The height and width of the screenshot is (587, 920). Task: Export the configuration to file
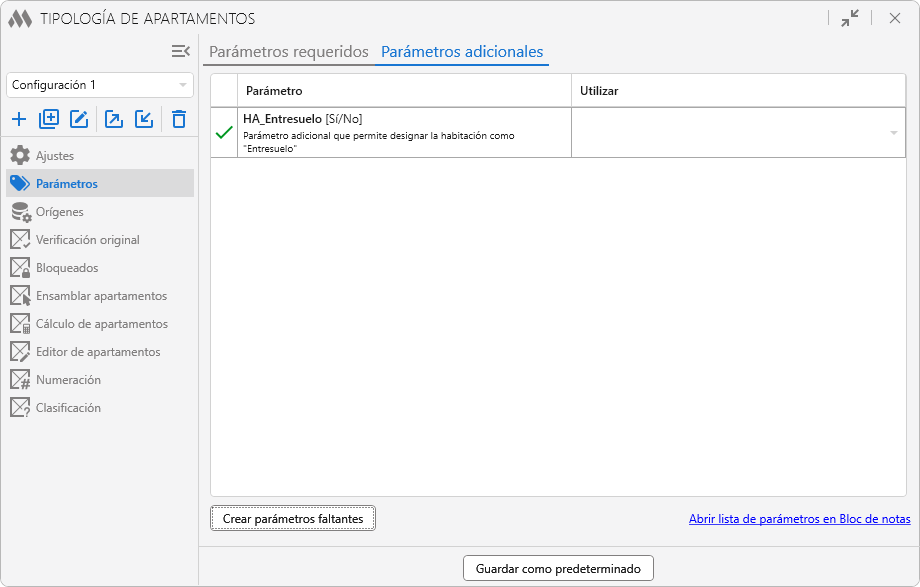click(114, 120)
